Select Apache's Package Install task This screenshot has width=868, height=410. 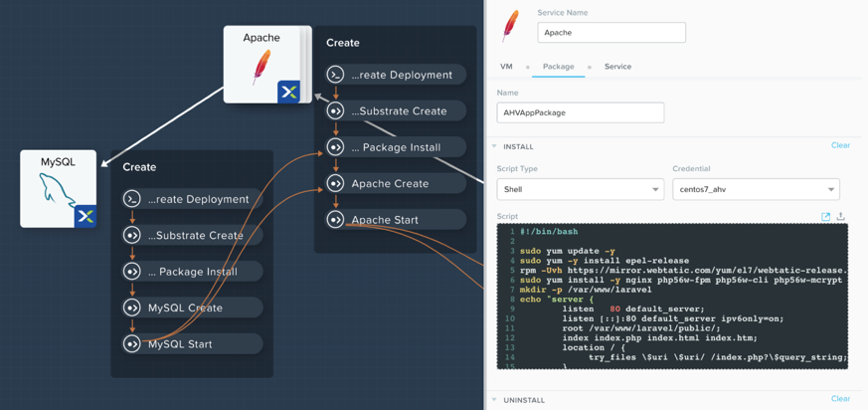coord(396,147)
